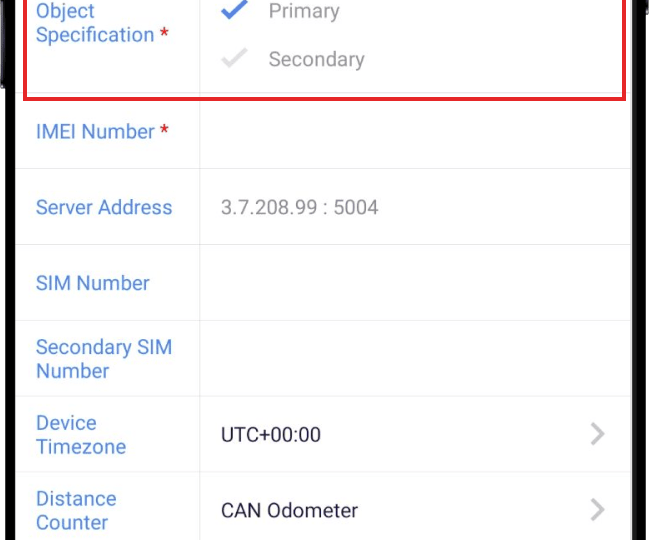
Task: Open the UTC+00:00 timezone dropdown
Action: point(271,435)
